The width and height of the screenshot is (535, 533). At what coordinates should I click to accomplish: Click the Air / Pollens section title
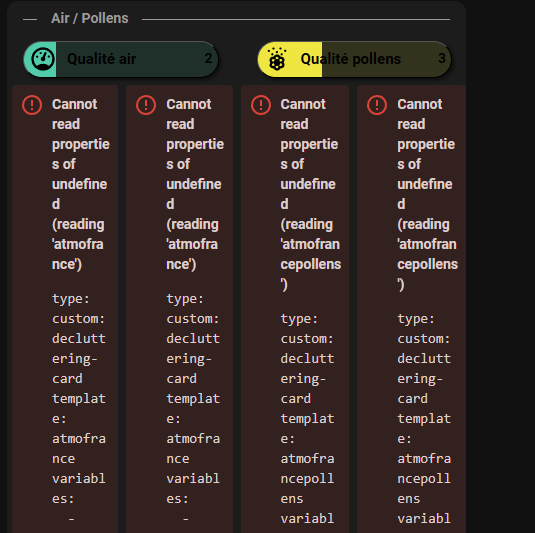[90, 18]
